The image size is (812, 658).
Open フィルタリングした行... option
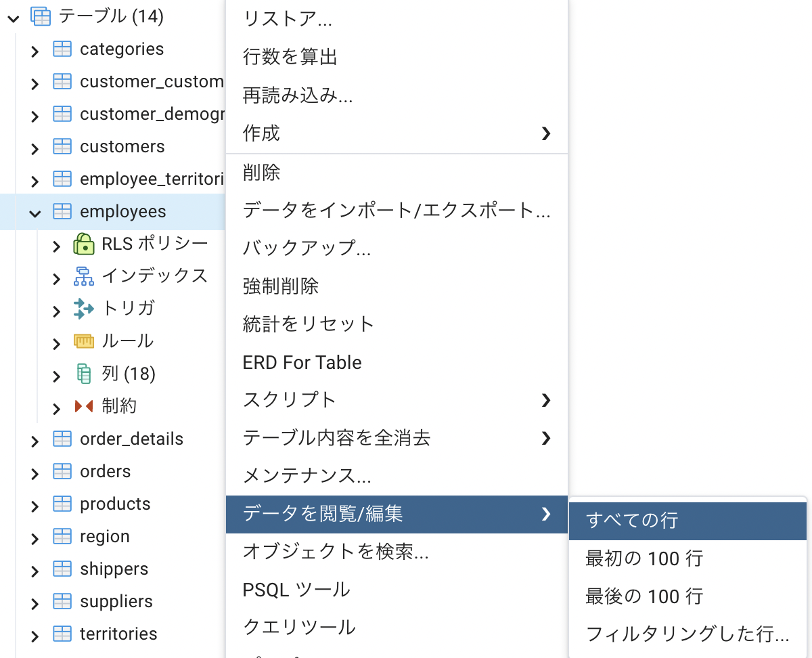687,634
